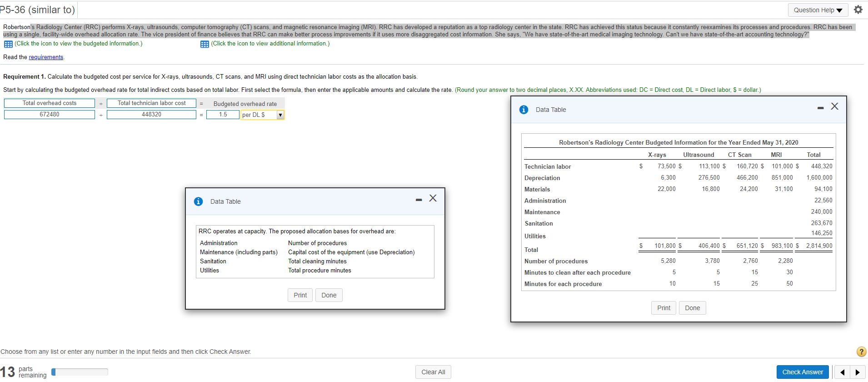Edit the 1.5 overhead rate field
Image resolution: width=868 pixels, height=382 pixels.
[223, 115]
